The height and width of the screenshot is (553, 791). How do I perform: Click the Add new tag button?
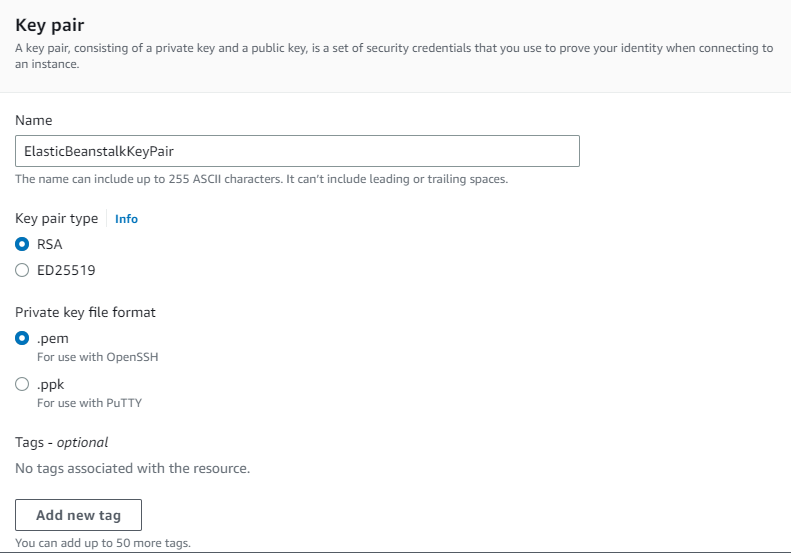pyautogui.click(x=78, y=515)
